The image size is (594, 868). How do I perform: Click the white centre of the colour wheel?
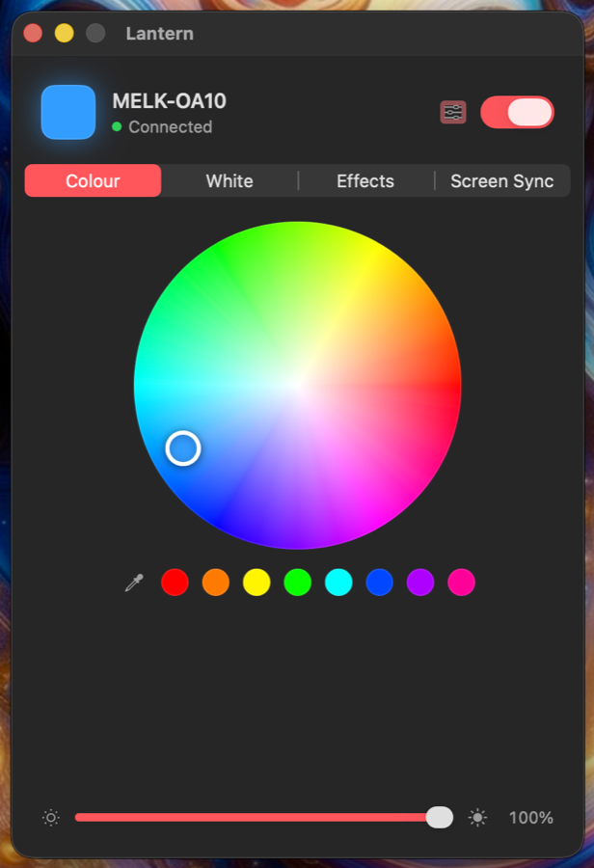(298, 385)
